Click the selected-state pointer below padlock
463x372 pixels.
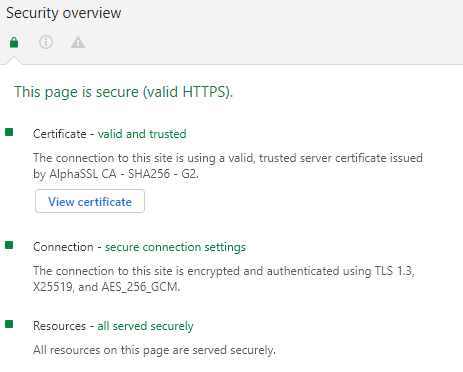(x=14, y=60)
